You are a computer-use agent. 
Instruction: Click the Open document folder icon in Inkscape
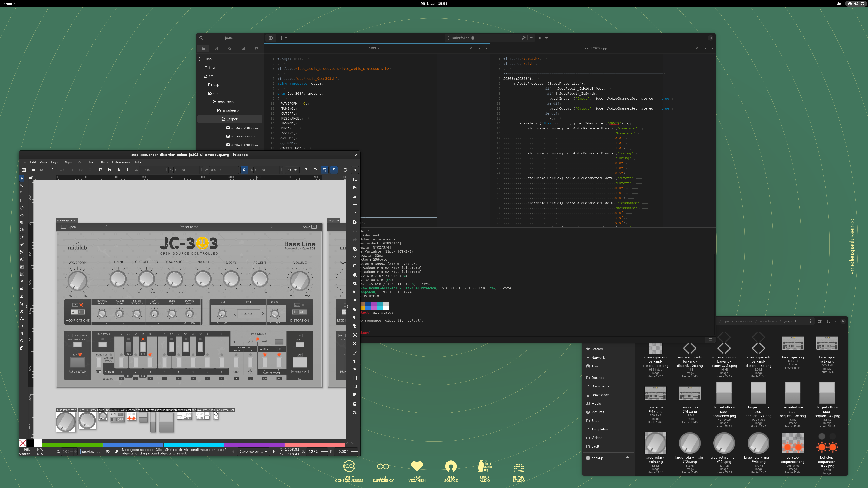(355, 188)
